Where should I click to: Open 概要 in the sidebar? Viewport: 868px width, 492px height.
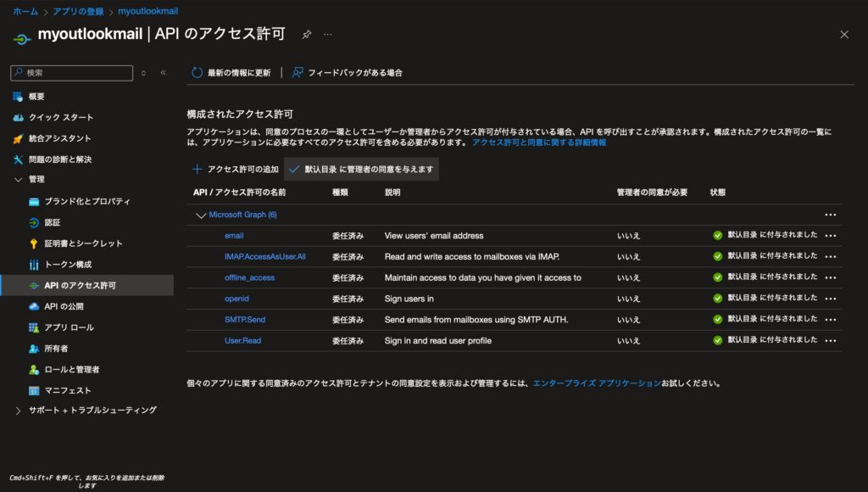(36, 97)
